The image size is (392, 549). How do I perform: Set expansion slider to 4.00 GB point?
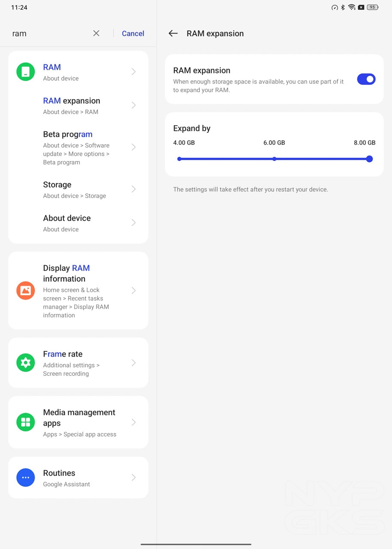(x=179, y=159)
